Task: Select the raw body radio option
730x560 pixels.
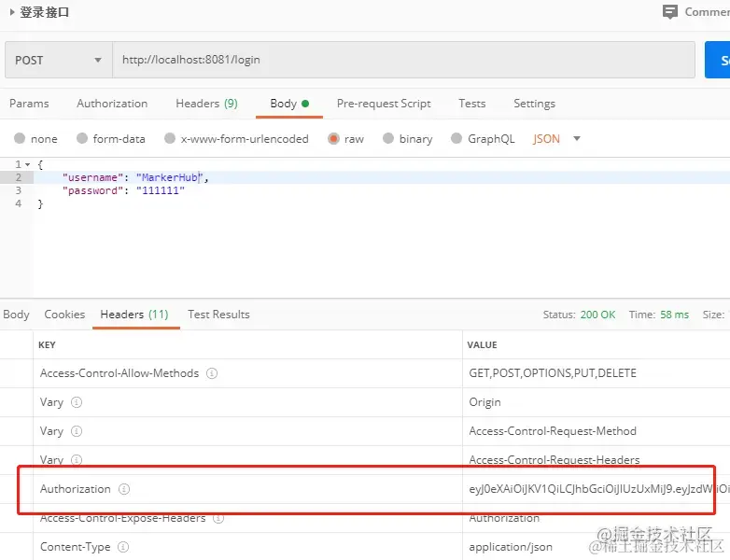Action: click(333, 139)
